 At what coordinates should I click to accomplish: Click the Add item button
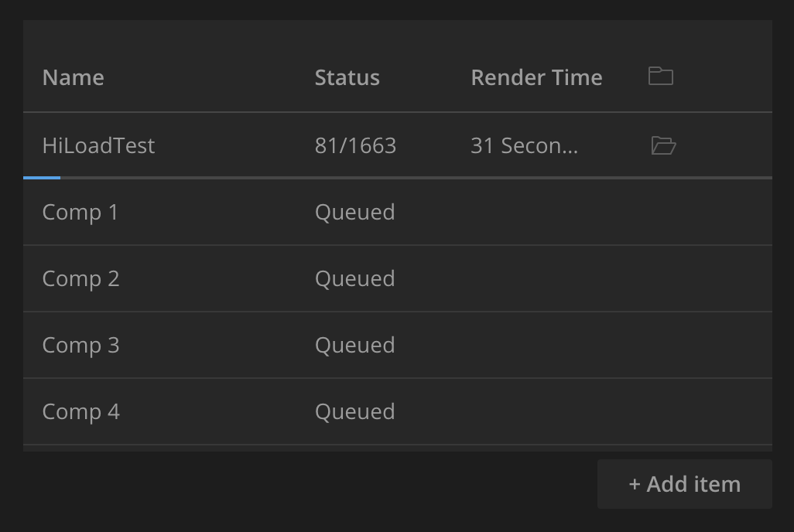[685, 484]
